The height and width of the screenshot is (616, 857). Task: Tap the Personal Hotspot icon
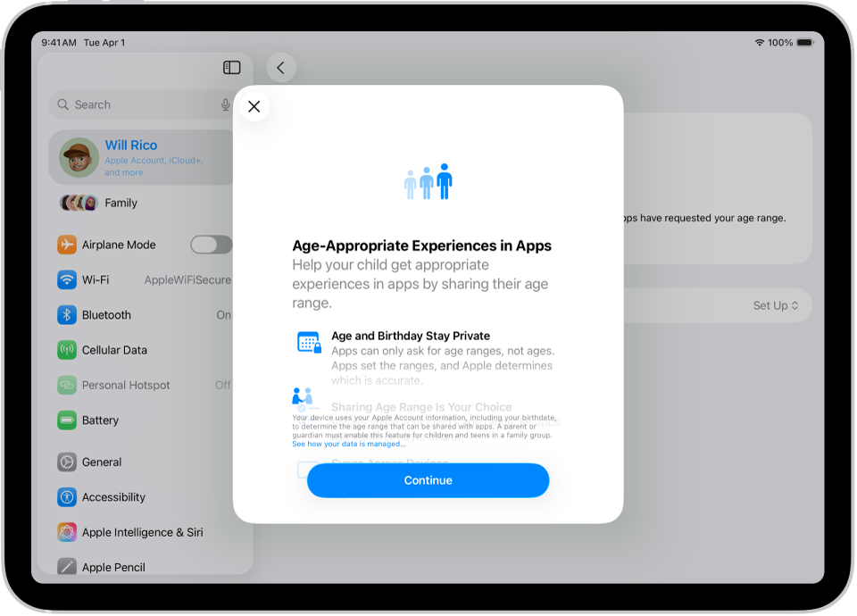pyautogui.click(x=65, y=385)
